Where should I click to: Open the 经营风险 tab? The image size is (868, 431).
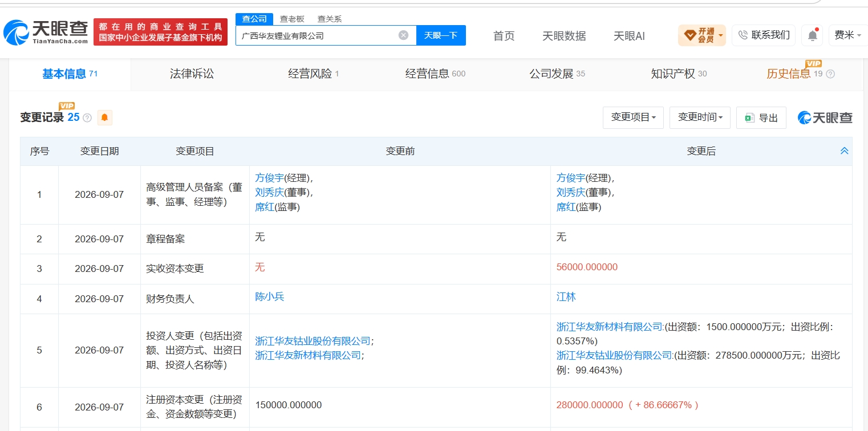click(314, 74)
